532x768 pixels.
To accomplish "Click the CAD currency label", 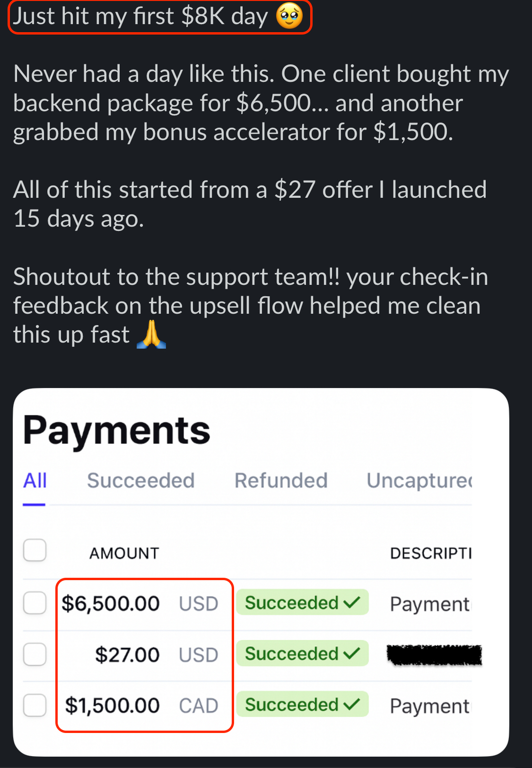I will (x=199, y=706).
